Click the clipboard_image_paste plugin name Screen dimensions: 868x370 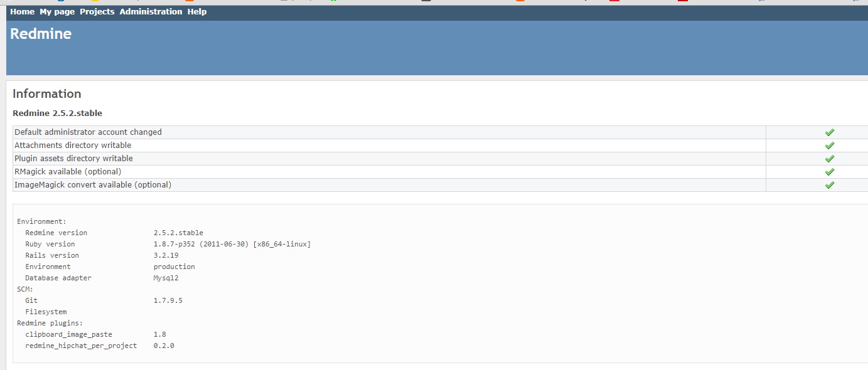68,334
